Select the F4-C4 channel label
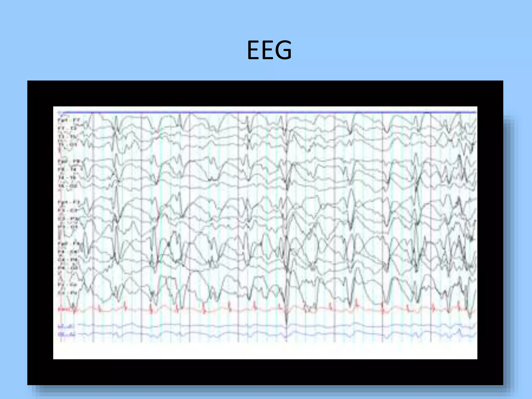 tap(67, 252)
